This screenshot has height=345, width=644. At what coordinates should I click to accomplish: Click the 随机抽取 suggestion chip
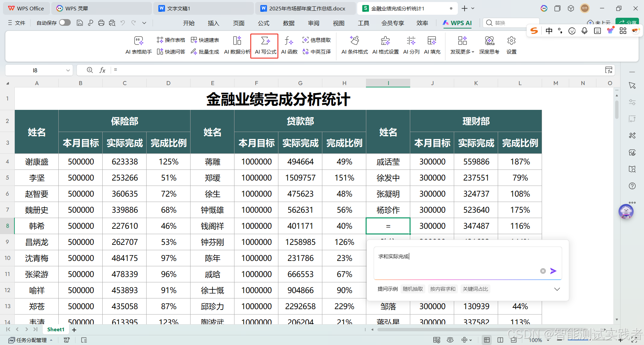[413, 289]
